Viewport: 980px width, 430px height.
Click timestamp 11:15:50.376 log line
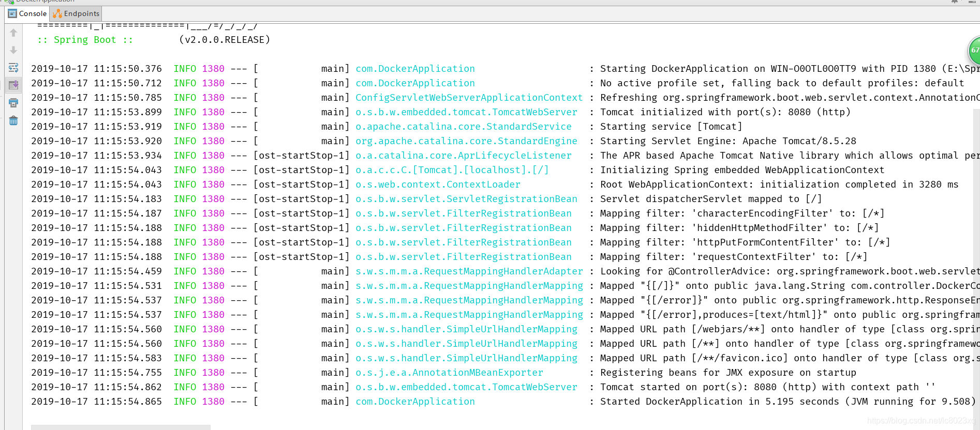[x=96, y=69]
